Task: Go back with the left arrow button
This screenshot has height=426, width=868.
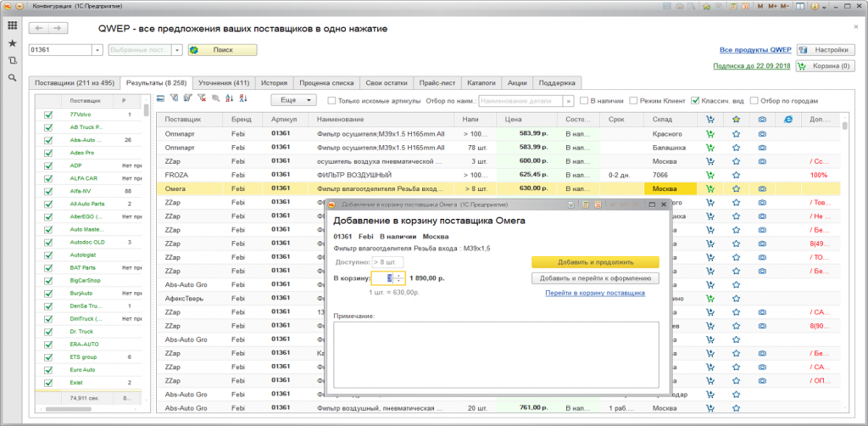Action: point(39,28)
